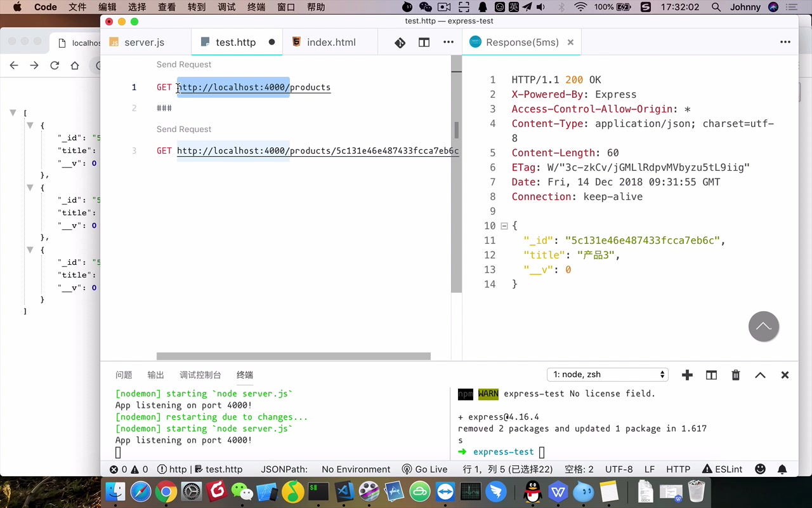Click the warnings count in status bar
812x508 pixels.
(139, 469)
